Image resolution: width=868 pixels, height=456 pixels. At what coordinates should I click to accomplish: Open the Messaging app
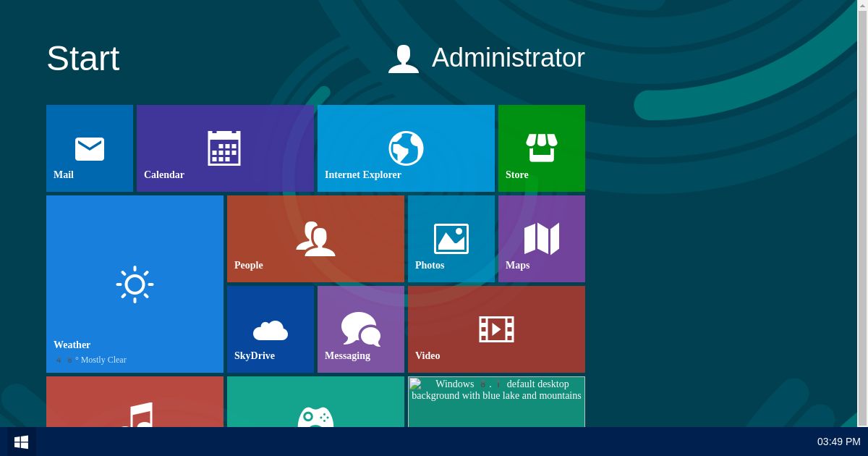[360, 329]
